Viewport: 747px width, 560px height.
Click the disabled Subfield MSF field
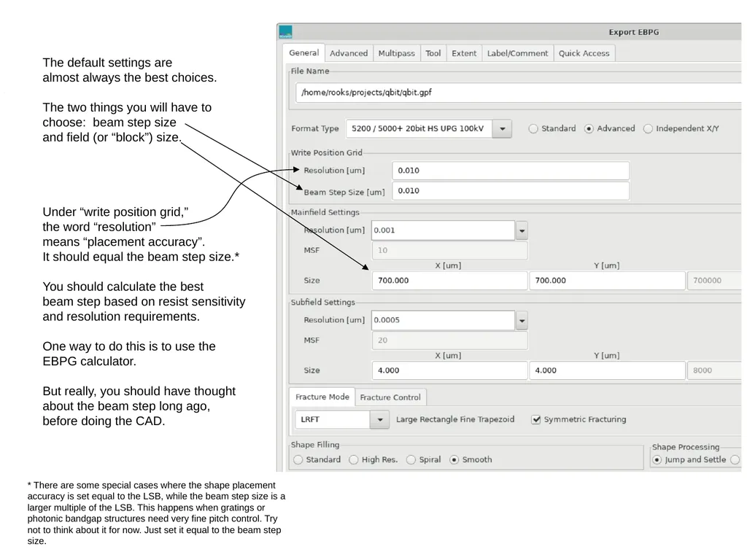click(449, 341)
